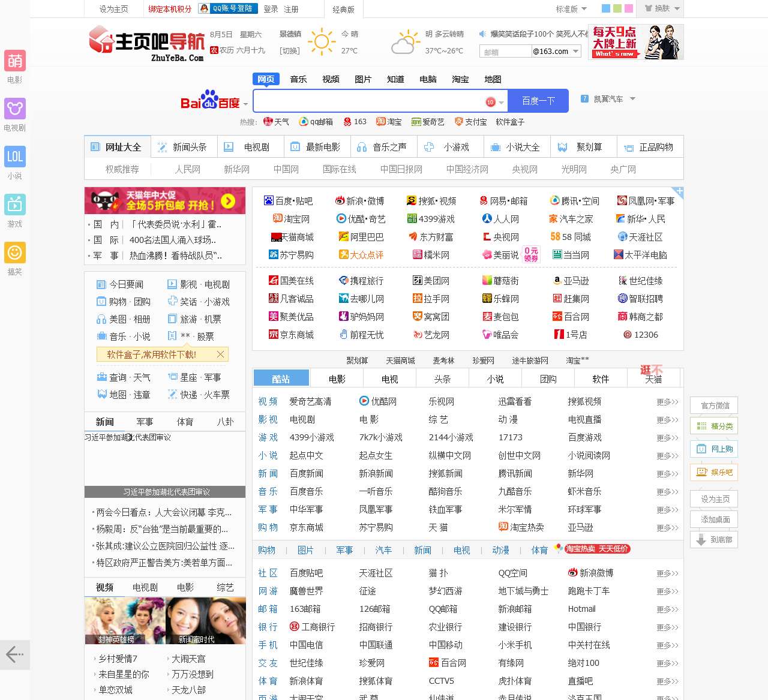Click the 添加桌面 side button
The height and width of the screenshot is (700, 768).
714,519
